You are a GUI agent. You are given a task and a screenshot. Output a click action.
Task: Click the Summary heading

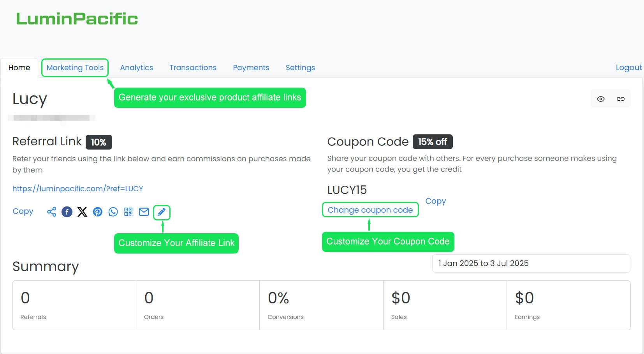coord(46,267)
